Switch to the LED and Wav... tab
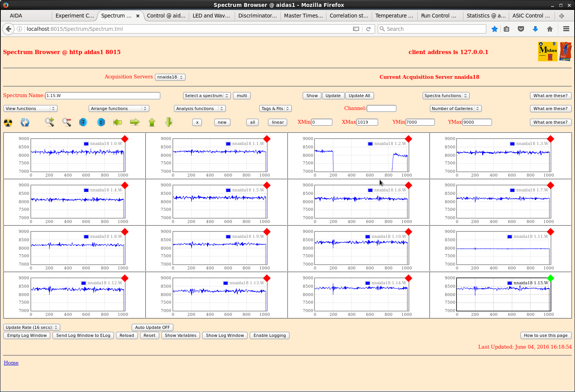Screen dimensions: 575x392 211,16
